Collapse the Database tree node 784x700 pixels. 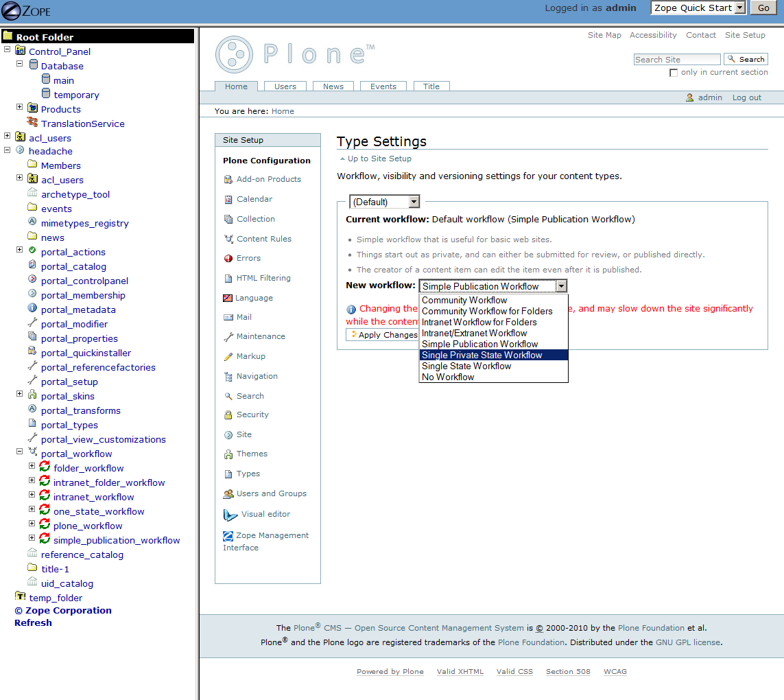19,64
